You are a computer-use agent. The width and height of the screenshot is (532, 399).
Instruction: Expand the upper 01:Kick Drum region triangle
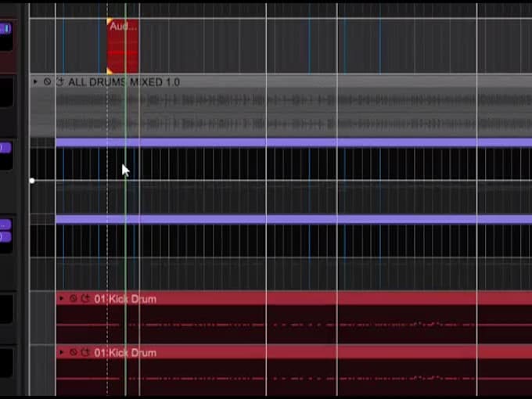(x=61, y=299)
